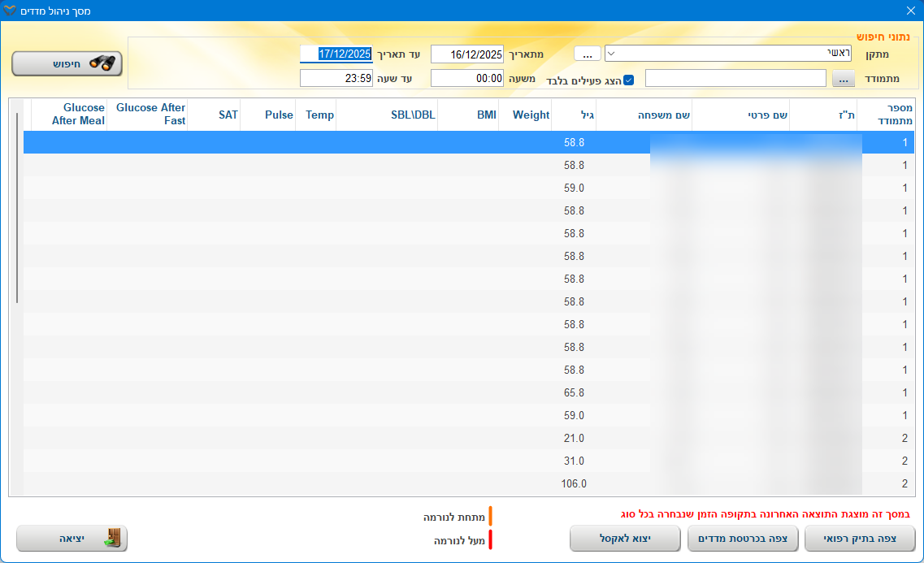
Task: Click the ellipsis button beside מתקן field
Action: point(587,54)
